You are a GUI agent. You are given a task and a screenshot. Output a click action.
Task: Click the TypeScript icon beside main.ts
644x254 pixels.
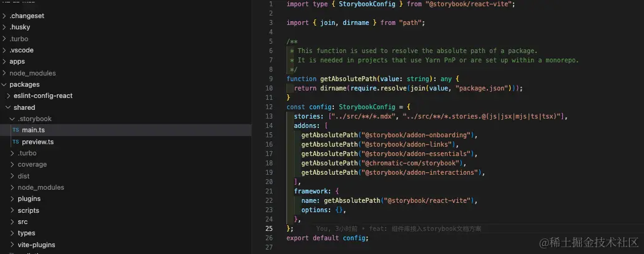[16, 130]
